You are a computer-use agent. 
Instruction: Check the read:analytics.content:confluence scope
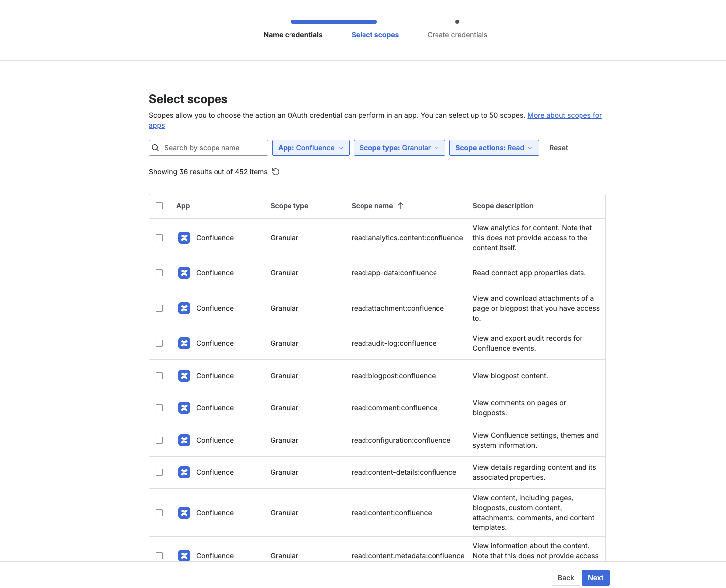159,238
